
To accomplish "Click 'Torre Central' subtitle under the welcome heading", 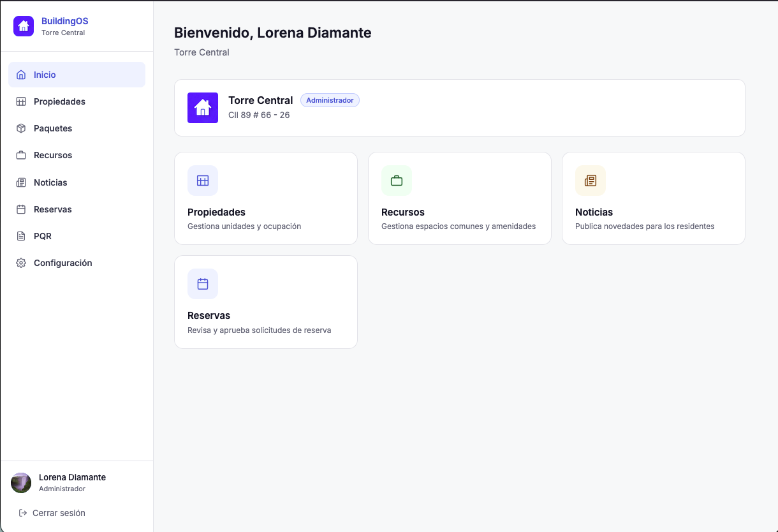I will click(202, 52).
